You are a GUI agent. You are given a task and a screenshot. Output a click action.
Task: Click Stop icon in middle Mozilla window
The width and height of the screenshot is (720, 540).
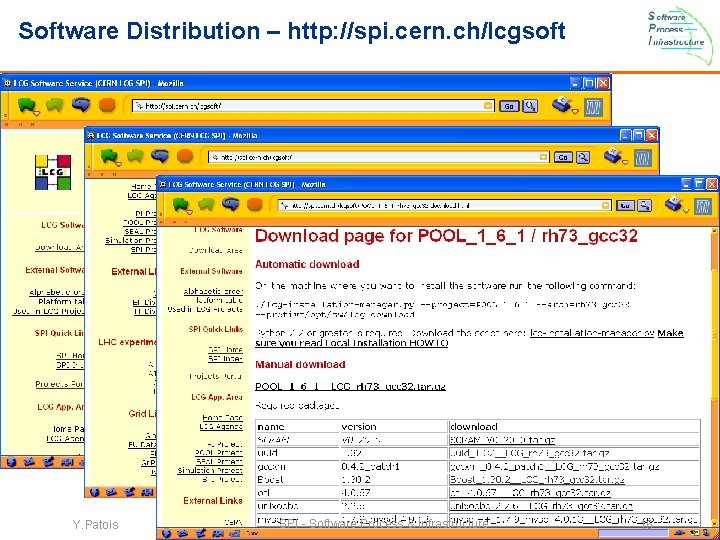[185, 157]
